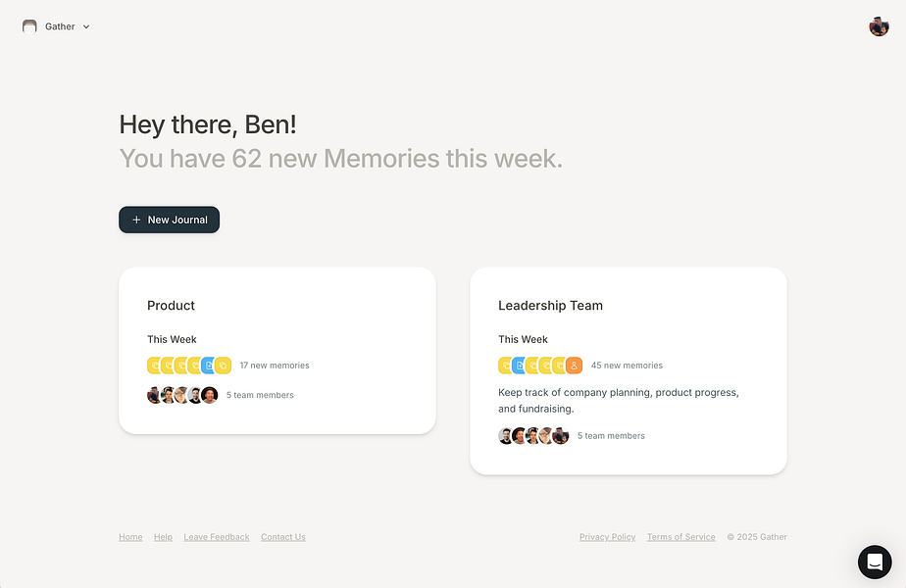Create a New Journal

coord(170,220)
